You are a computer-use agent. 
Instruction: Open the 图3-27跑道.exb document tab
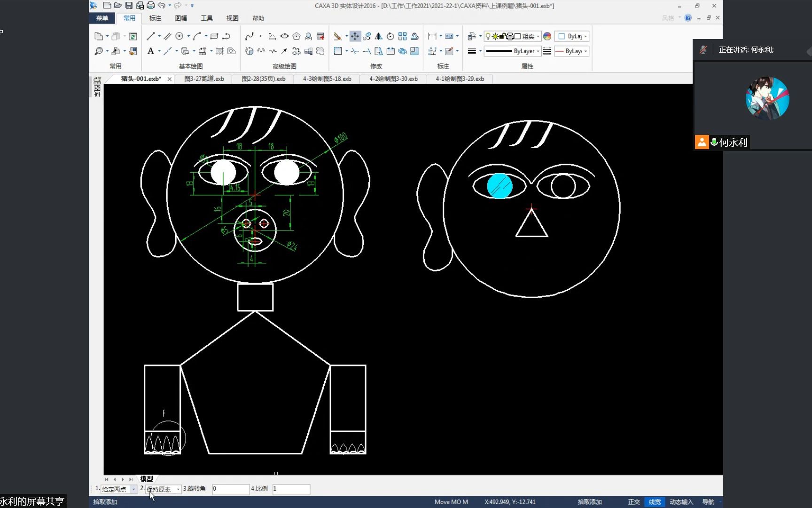(204, 79)
